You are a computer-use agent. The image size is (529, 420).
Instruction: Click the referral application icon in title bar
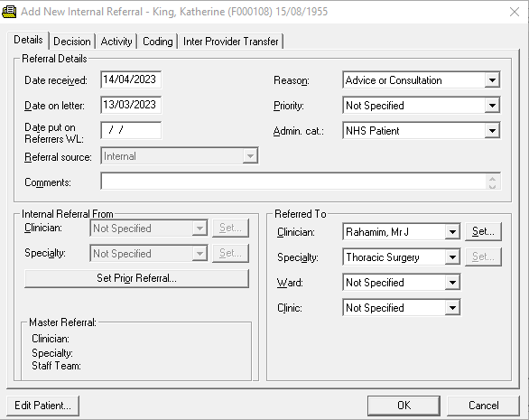pos(9,12)
